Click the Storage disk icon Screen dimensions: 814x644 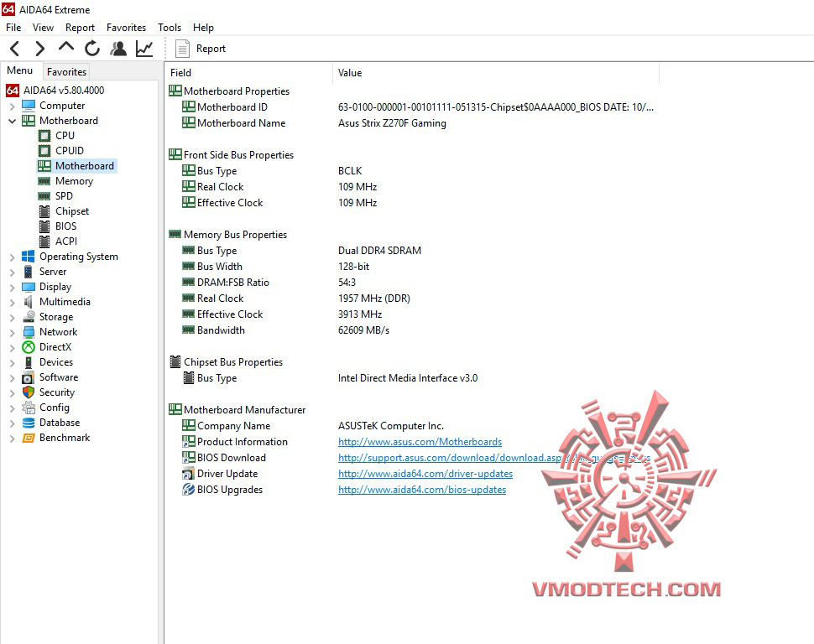[28, 317]
